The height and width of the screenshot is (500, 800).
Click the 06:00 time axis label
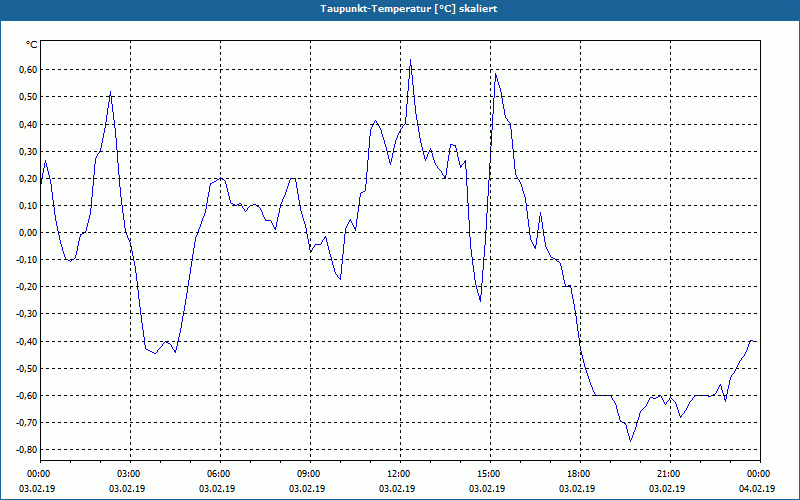[x=220, y=474]
